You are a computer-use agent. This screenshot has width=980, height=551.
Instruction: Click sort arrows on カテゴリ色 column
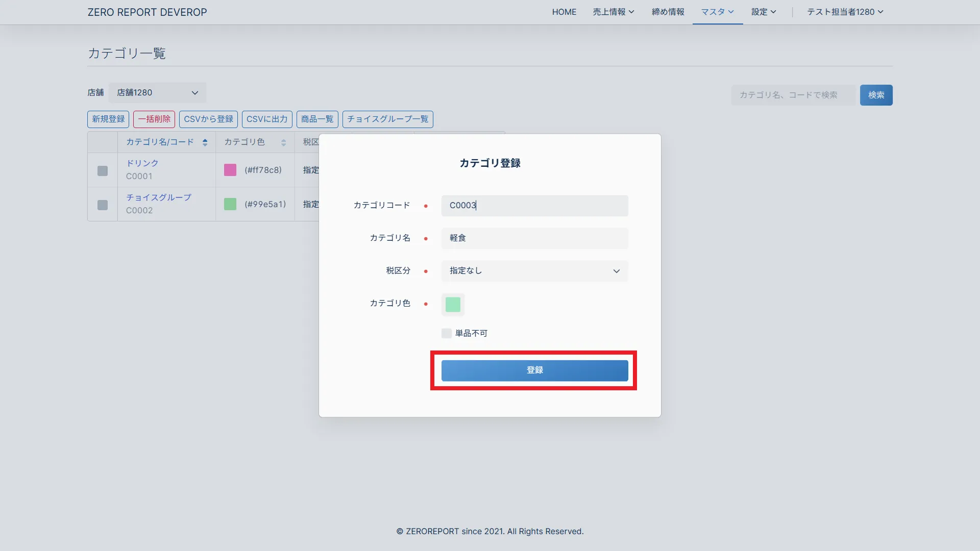(283, 142)
